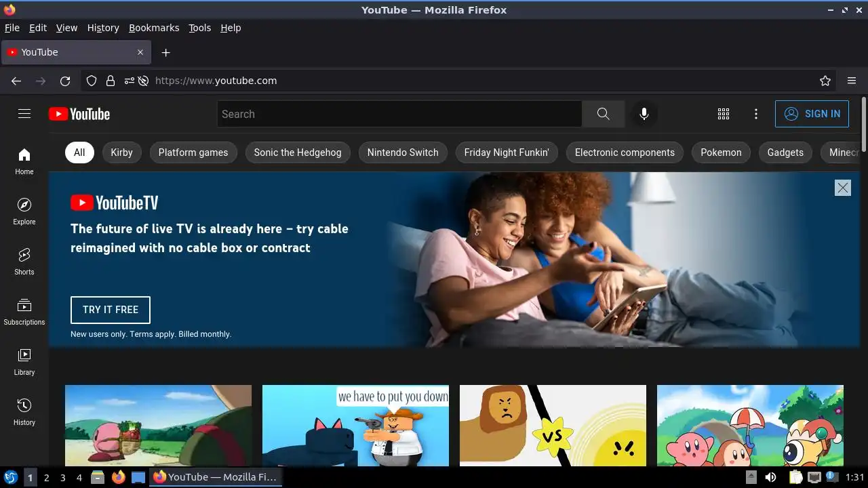The width and height of the screenshot is (868, 488).
Task: Select the All filter chip
Action: point(79,152)
